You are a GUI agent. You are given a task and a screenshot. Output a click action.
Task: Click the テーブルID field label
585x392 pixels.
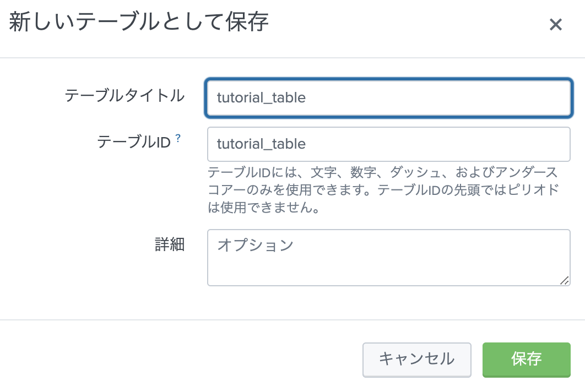(134, 142)
